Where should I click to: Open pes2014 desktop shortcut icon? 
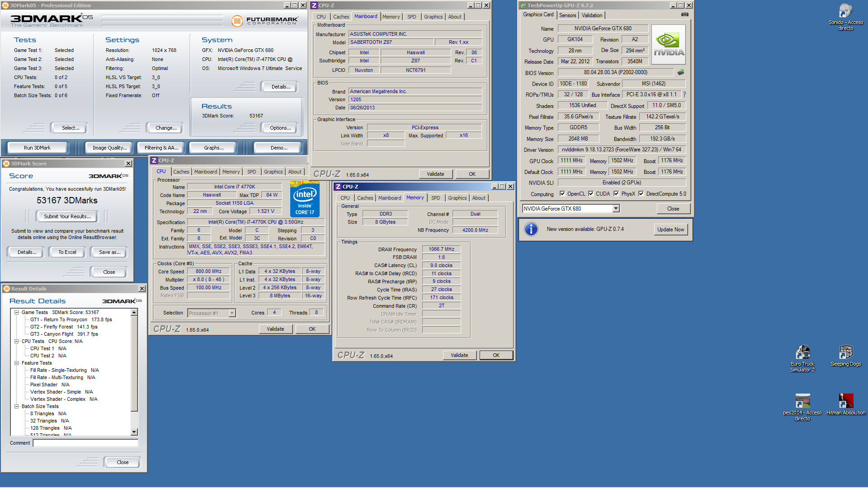coord(802,401)
